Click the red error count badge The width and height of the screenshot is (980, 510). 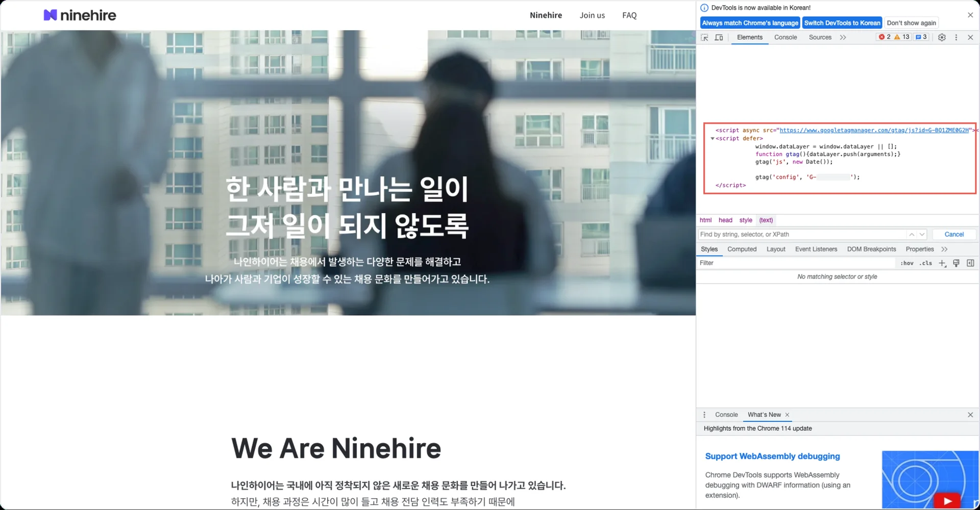[x=885, y=37]
